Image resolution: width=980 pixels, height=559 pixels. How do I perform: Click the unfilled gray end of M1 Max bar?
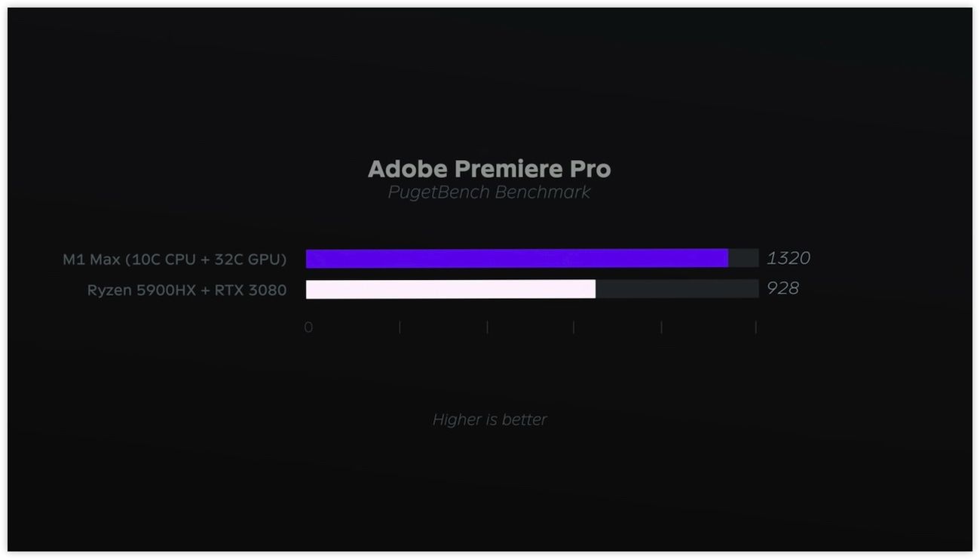[x=743, y=258]
